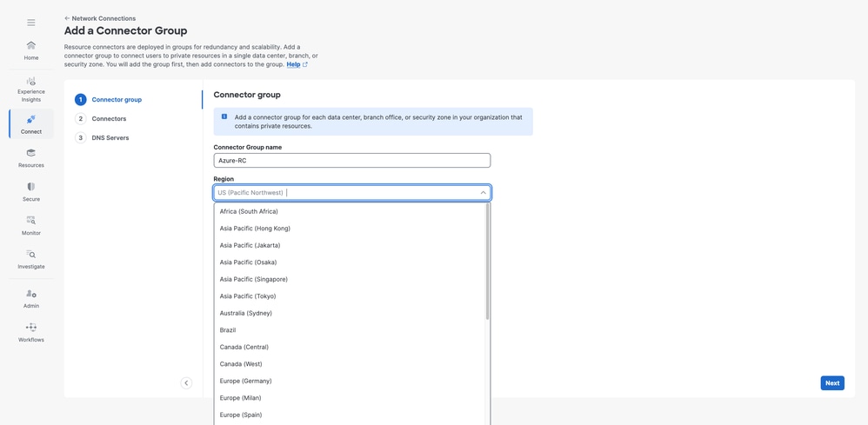Click the Next button

click(832, 383)
